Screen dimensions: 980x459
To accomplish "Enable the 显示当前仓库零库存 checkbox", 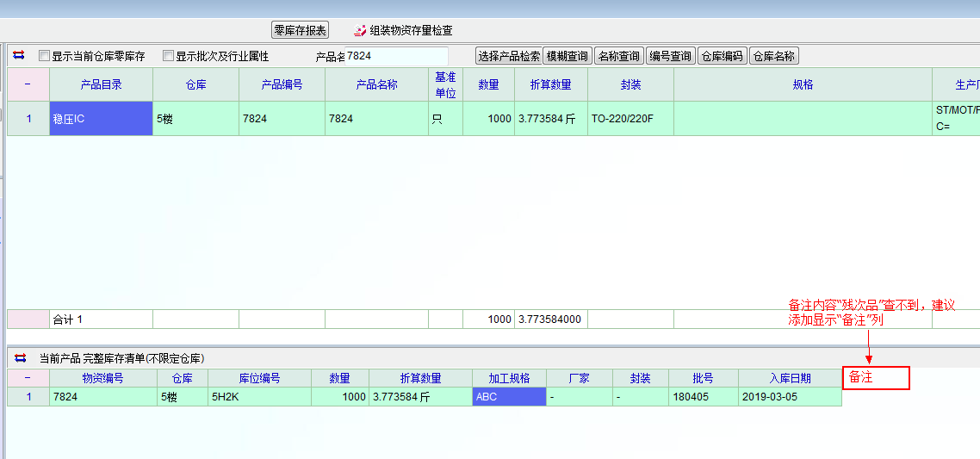I will tap(45, 56).
